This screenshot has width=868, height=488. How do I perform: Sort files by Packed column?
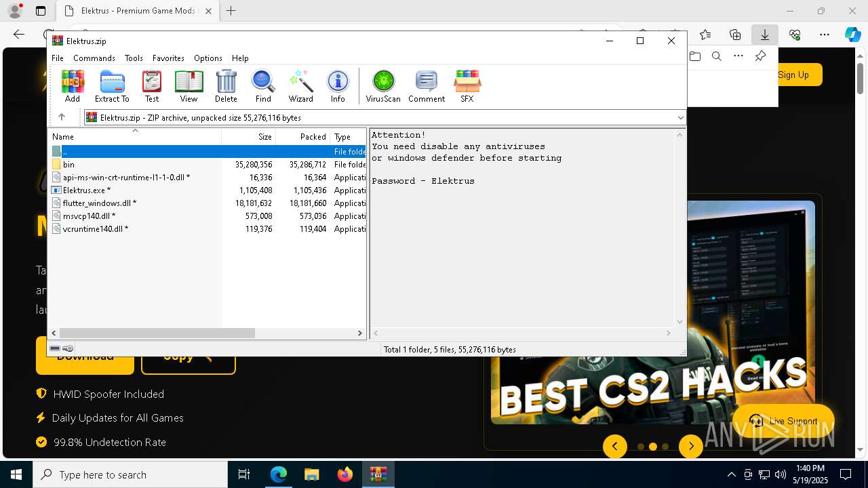[x=302, y=136]
